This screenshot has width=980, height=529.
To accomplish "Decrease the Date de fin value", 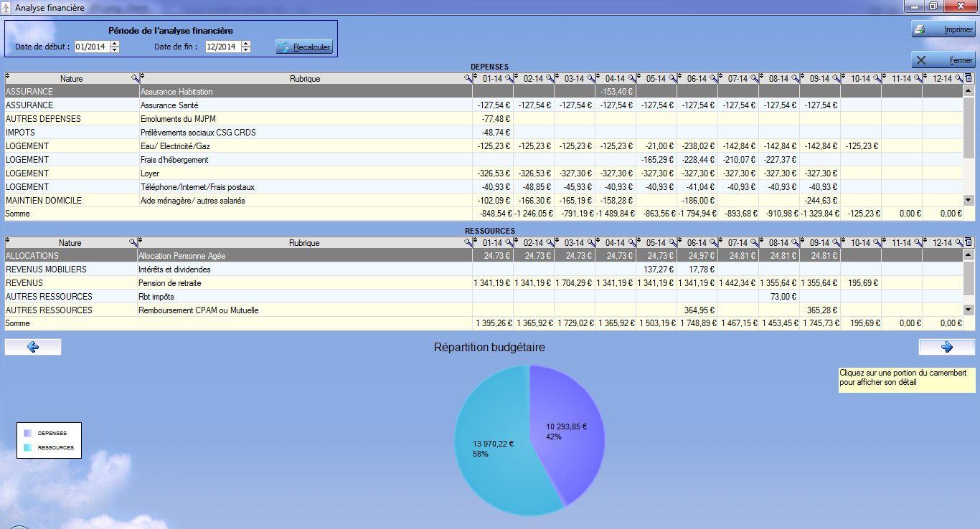I will pos(246,49).
